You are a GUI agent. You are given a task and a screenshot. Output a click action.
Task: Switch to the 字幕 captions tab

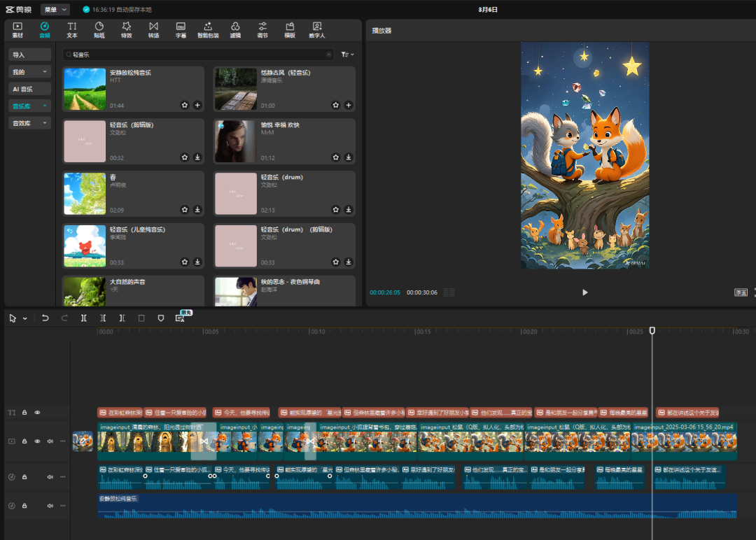coord(181,30)
